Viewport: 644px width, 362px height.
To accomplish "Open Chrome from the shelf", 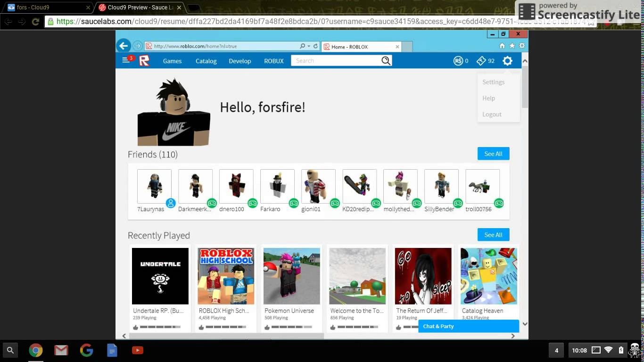I will coord(36,350).
